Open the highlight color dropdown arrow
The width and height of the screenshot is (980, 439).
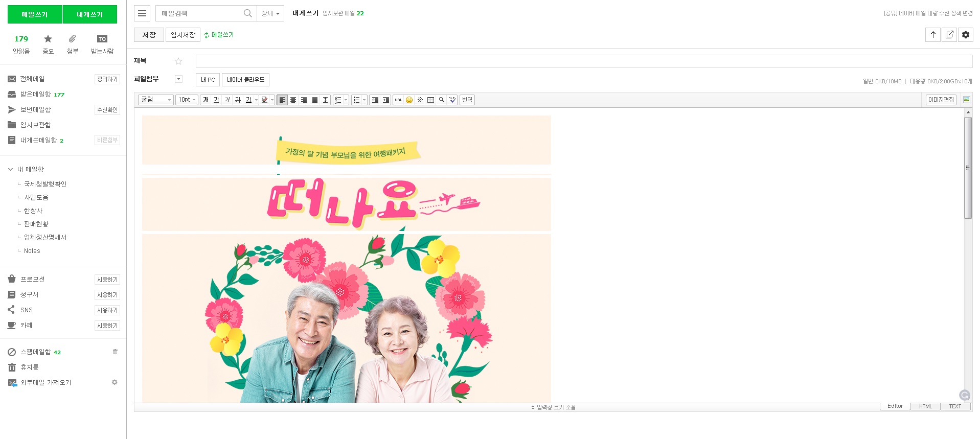tap(272, 100)
